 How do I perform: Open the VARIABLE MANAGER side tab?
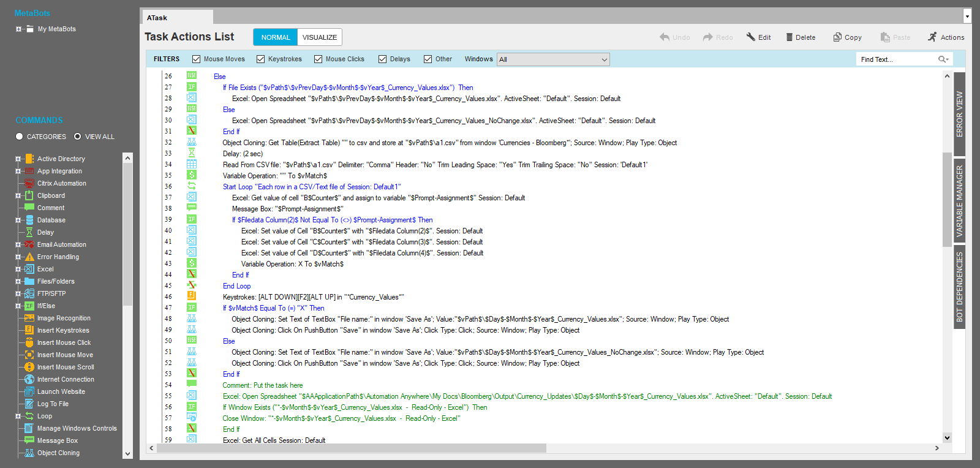tap(959, 202)
